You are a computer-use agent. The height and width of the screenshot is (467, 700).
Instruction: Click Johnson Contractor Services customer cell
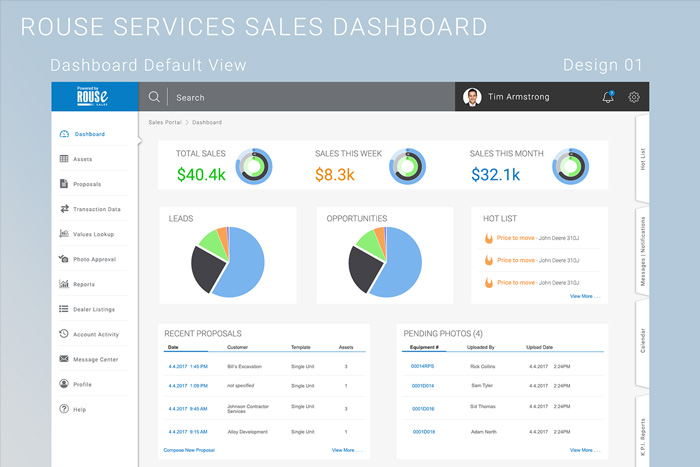pyautogui.click(x=248, y=409)
